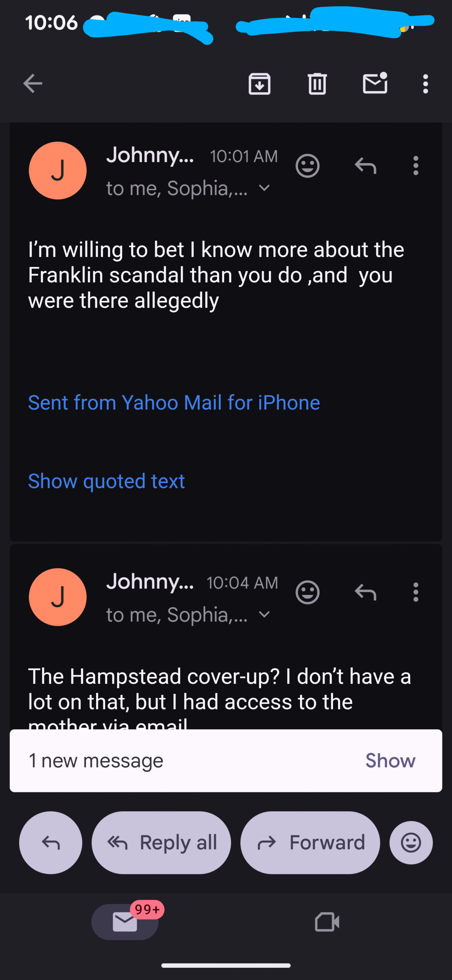
Task: Add emoji reaction to 10:04 AM message
Action: pos(307,593)
